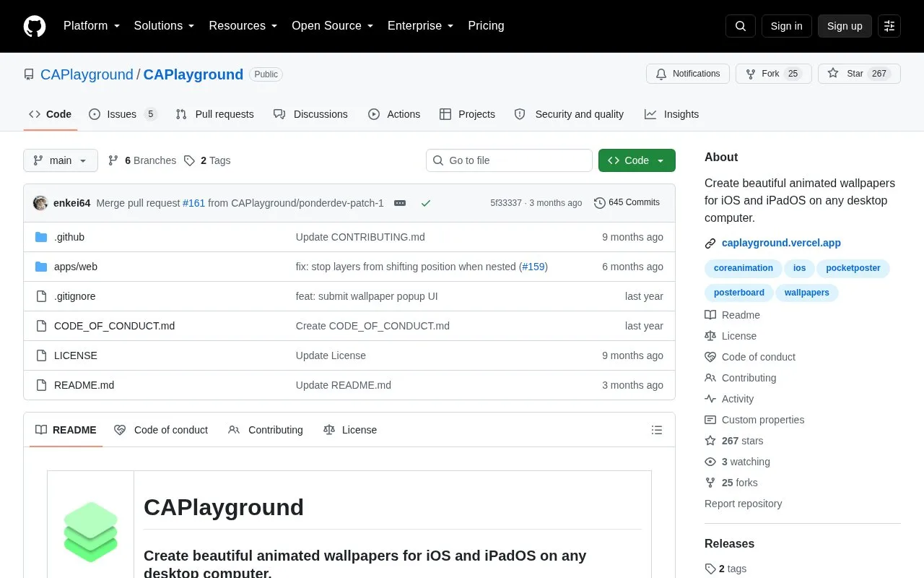Click the green commit status checkmark
The height and width of the screenshot is (578, 924).
pyautogui.click(x=426, y=203)
